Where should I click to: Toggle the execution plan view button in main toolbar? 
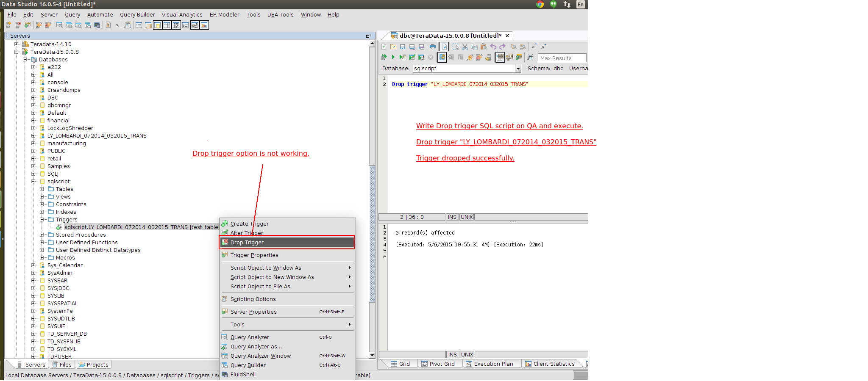click(x=195, y=25)
